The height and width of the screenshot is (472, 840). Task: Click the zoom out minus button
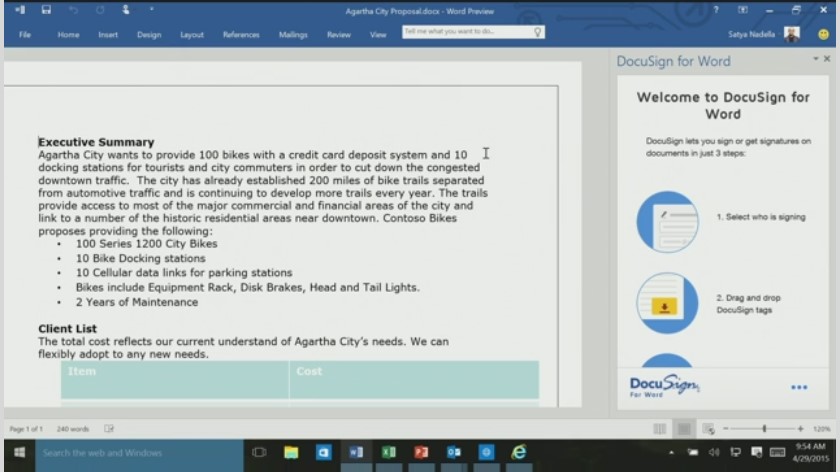click(726, 429)
